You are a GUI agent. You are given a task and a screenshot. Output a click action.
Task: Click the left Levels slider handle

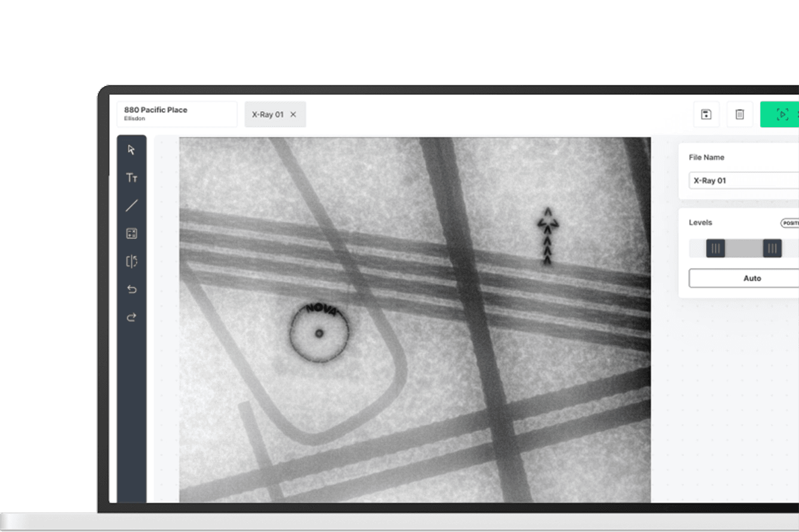(715, 248)
